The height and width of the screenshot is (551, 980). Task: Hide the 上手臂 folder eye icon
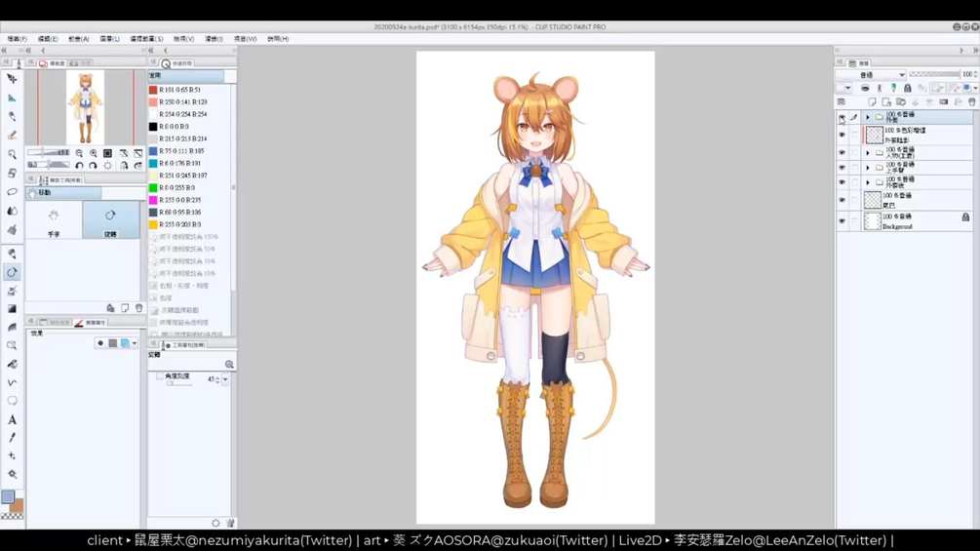[x=842, y=168]
